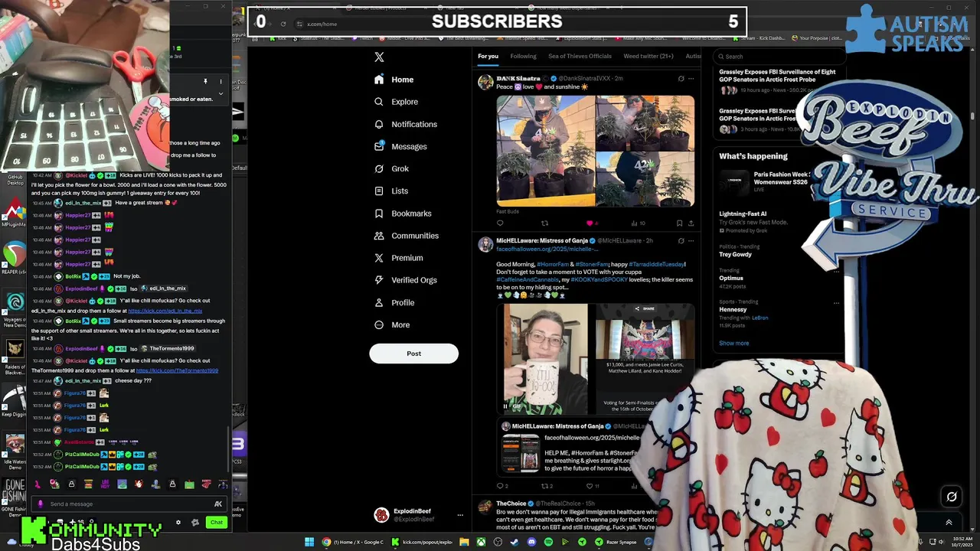The image size is (980, 551).
Task: Open Sea of Thieves Officials tab
Action: [x=580, y=56]
